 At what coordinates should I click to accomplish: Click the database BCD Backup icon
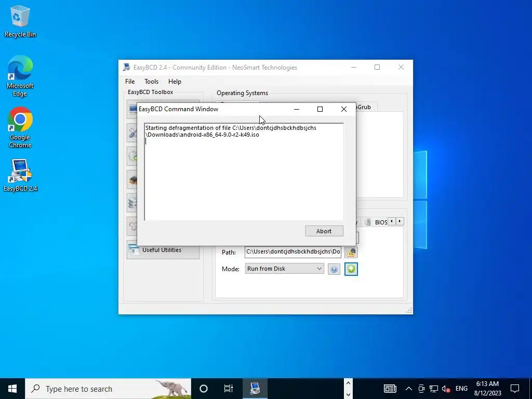click(132, 203)
